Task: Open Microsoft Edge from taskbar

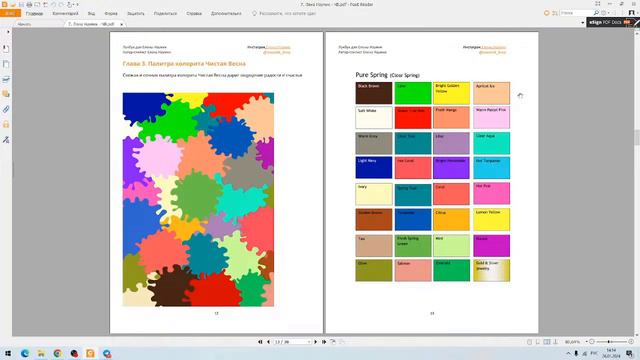Action: coord(24,353)
